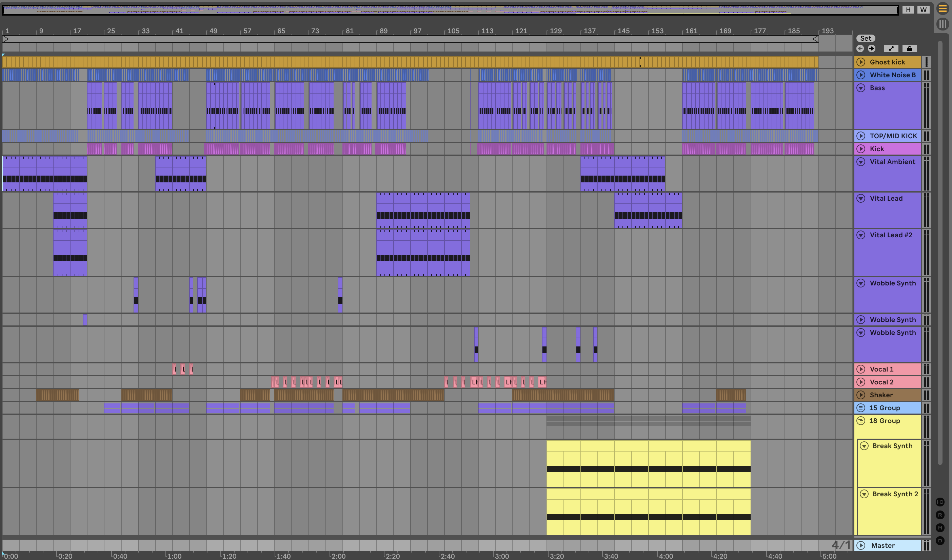Jump to previous locator arrow
This screenshot has height=560, width=952.
pos(860,48)
